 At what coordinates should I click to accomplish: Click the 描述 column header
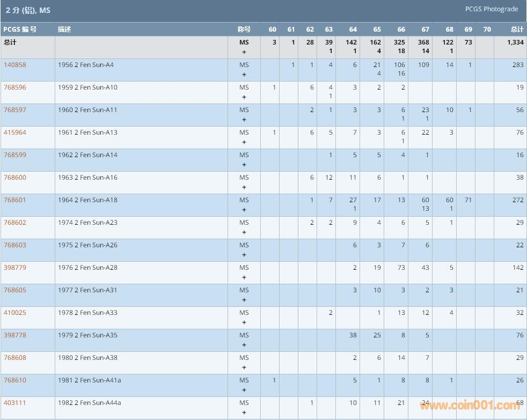(x=64, y=30)
